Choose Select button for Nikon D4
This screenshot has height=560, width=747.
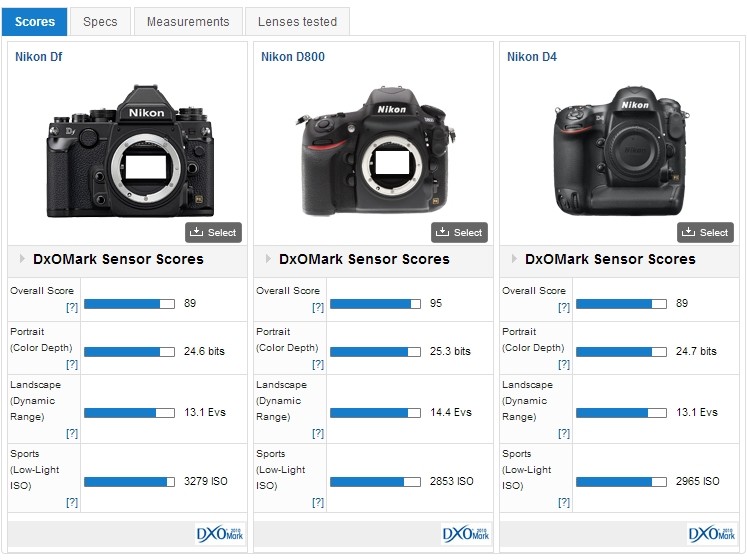(704, 232)
